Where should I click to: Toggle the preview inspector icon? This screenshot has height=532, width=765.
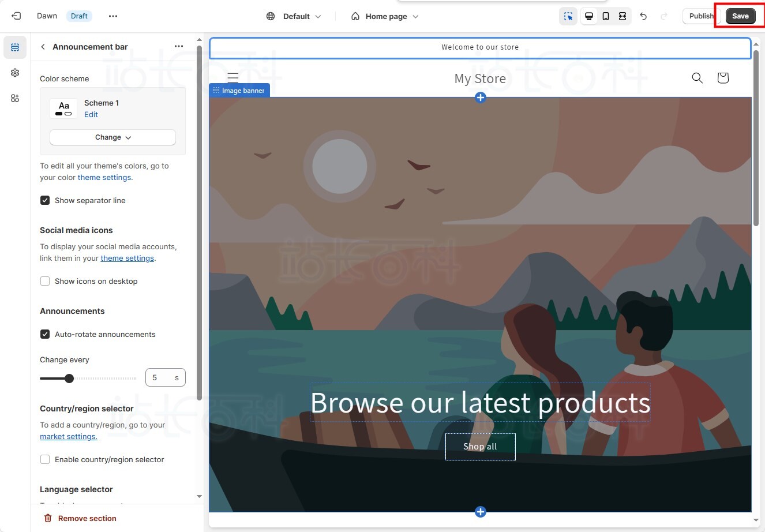pos(568,16)
